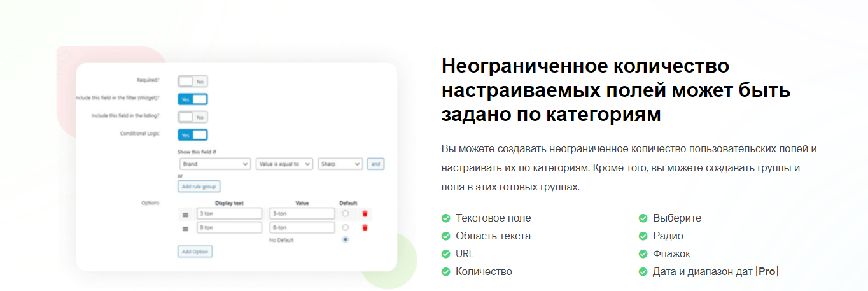
Task: Delete the 3 ton option via its trash icon
Action: [x=365, y=214]
